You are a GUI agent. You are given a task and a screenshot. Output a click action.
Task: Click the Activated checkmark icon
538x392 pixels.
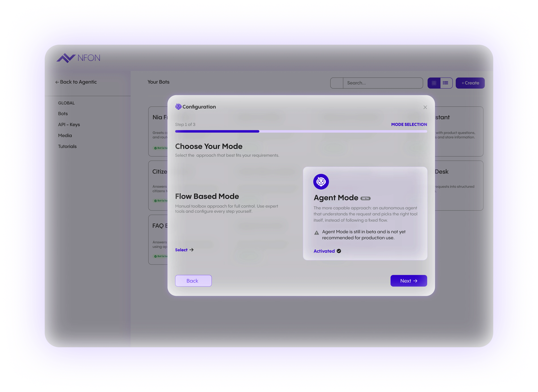339,251
